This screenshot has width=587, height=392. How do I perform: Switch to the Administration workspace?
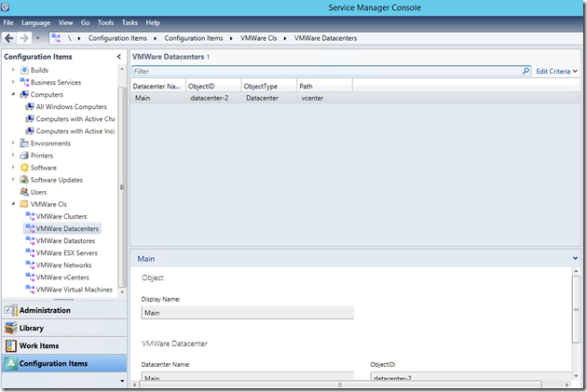click(x=44, y=310)
